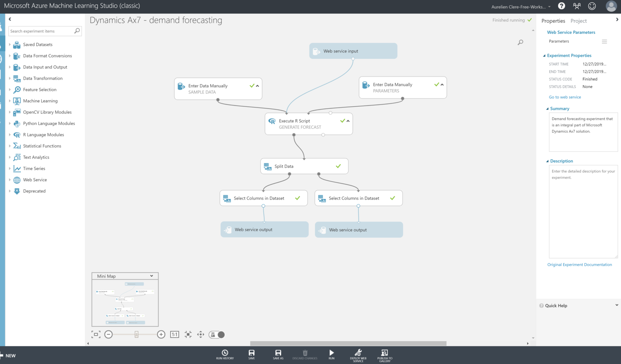Viewport: 621px width, 364px height.
Task: Click the pan navigation control icon
Action: tap(200, 334)
